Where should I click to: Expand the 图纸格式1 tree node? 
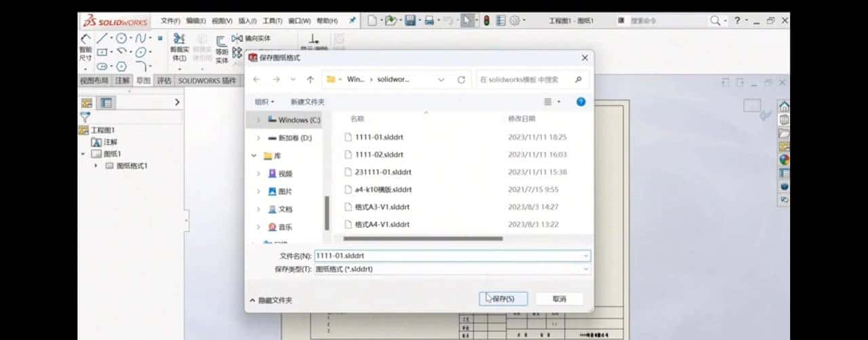pyautogui.click(x=96, y=166)
